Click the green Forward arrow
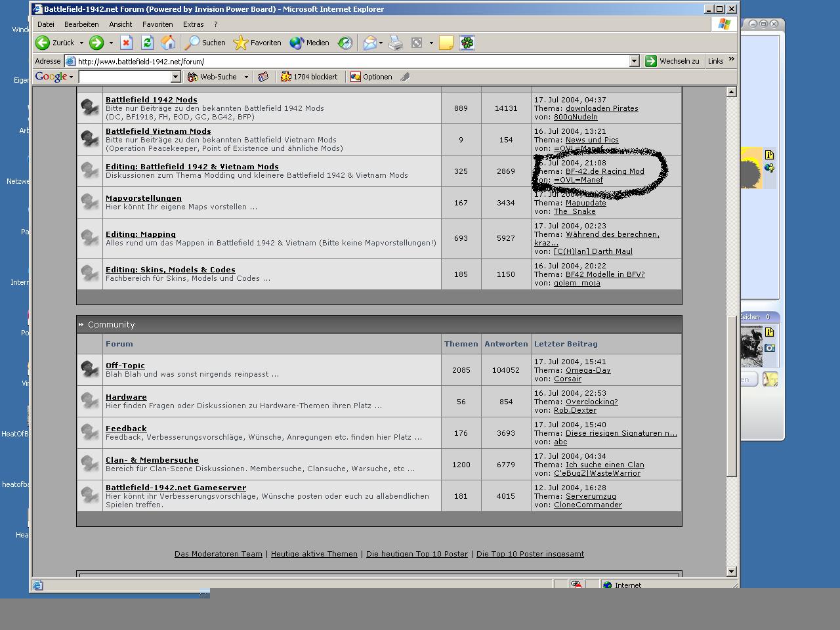The image size is (840, 630). click(96, 43)
